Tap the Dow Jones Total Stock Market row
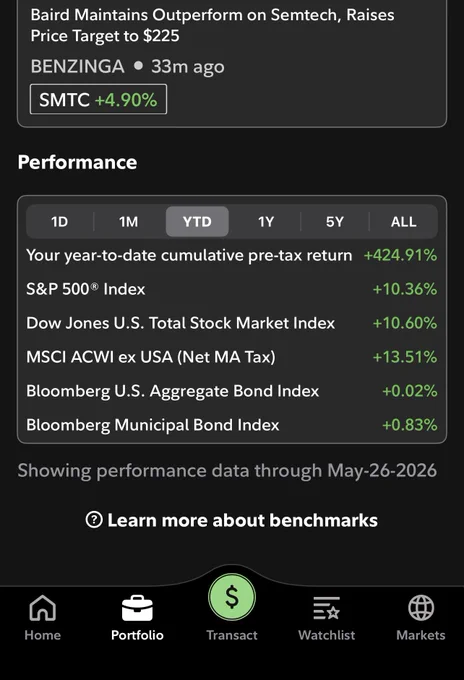 (x=232, y=323)
